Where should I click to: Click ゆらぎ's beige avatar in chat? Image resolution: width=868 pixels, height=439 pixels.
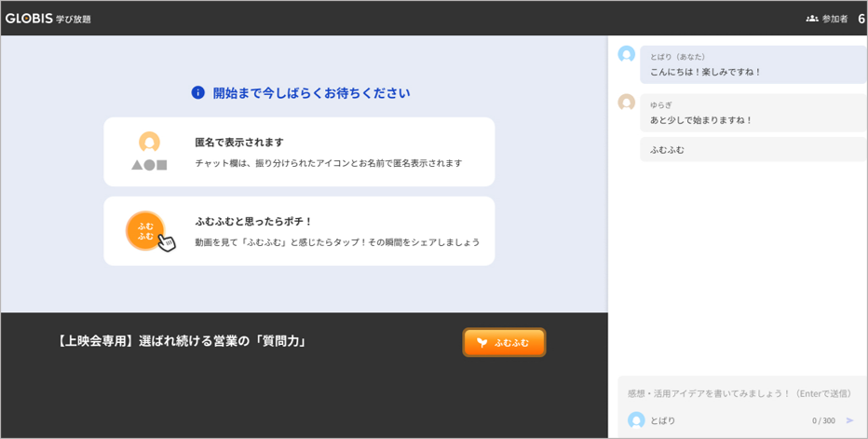[x=626, y=103]
